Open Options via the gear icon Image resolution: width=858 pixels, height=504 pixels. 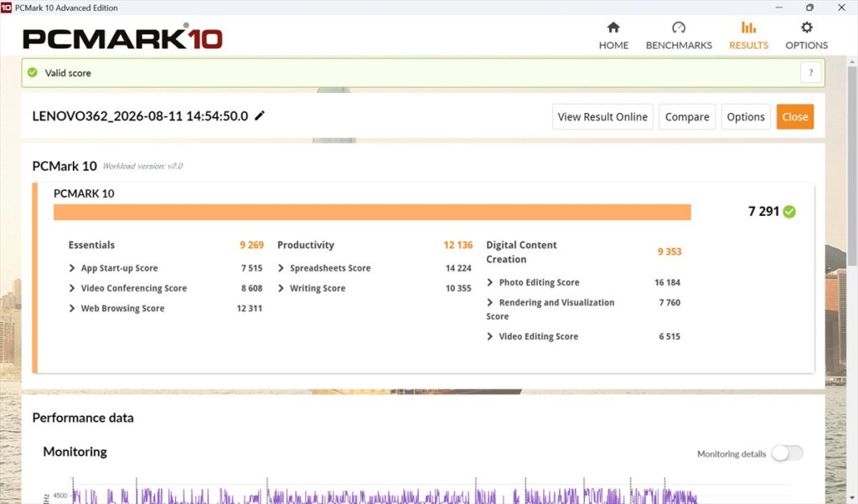807,28
